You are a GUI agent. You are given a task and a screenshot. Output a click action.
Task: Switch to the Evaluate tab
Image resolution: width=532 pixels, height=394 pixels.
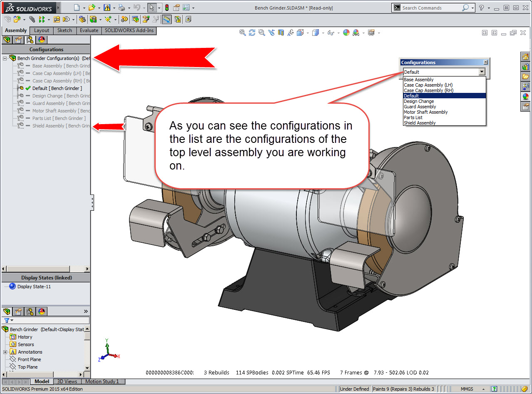89,30
